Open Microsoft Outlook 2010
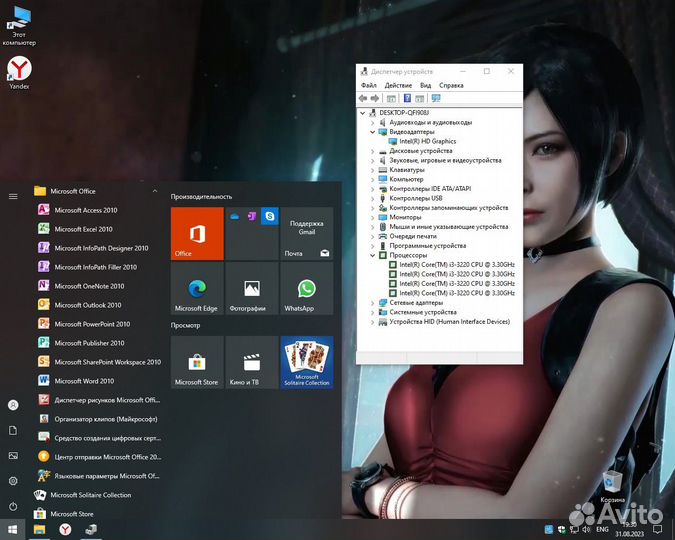 tap(88, 305)
